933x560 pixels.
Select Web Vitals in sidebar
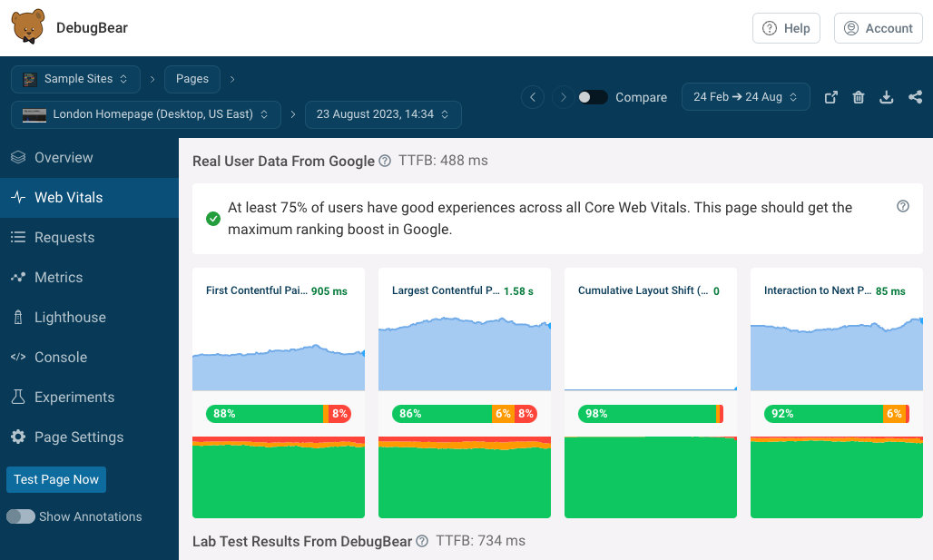(x=89, y=198)
